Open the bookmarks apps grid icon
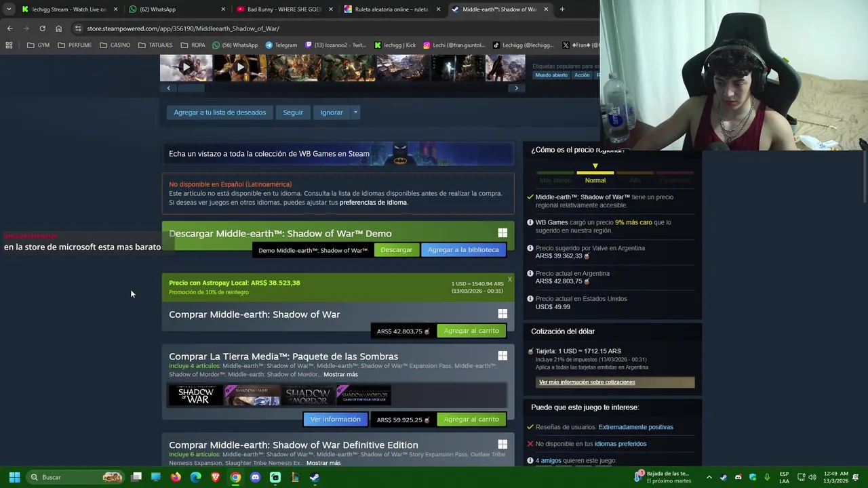This screenshot has height=488, width=868. click(x=9, y=45)
